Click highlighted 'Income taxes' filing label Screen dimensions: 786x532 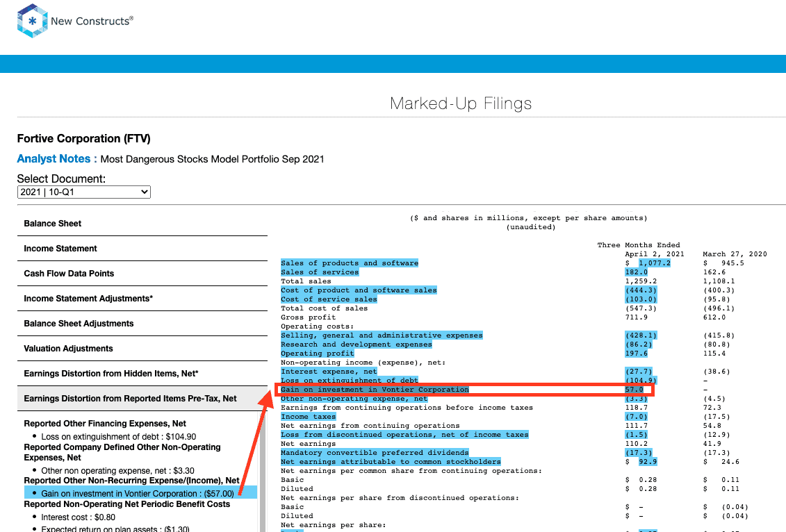[309, 416]
